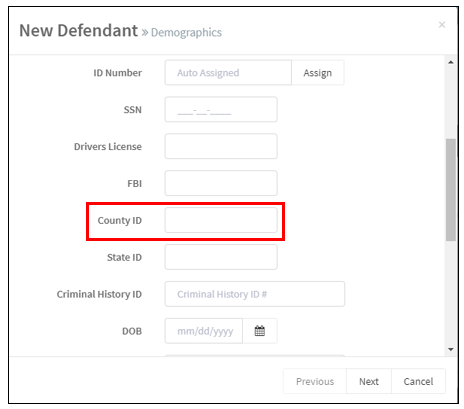Focus the SSN input field

pos(221,109)
